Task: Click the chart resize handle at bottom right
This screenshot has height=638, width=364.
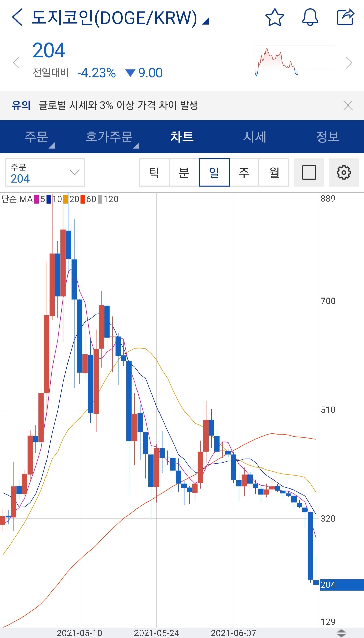Action: point(341,633)
